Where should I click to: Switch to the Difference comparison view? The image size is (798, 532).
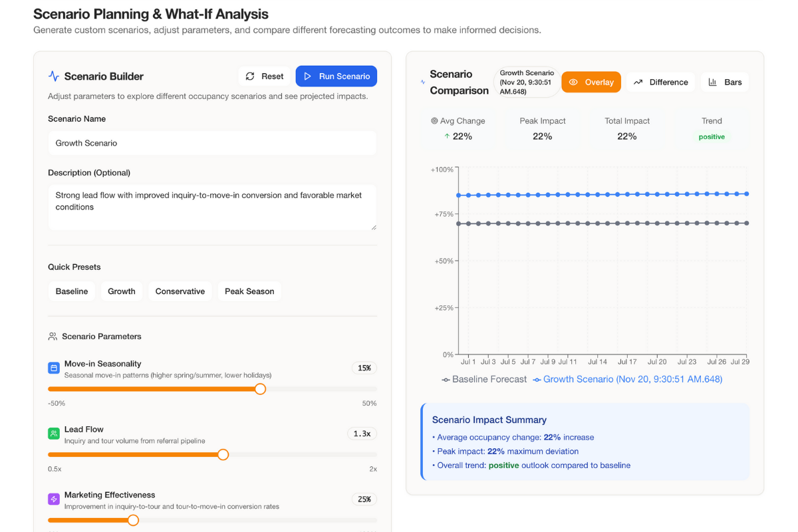click(660, 82)
